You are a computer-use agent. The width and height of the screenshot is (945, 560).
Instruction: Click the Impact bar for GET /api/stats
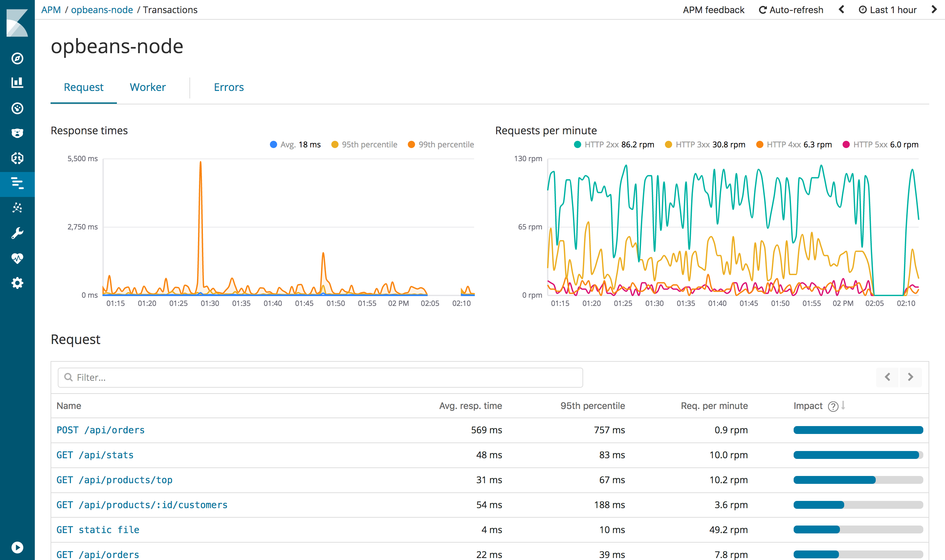[858, 455]
